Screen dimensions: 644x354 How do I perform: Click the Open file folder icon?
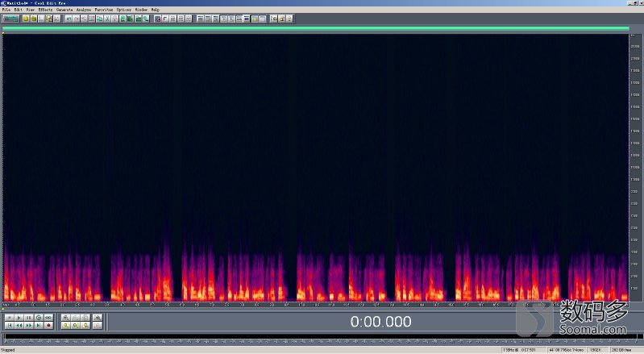click(x=34, y=19)
